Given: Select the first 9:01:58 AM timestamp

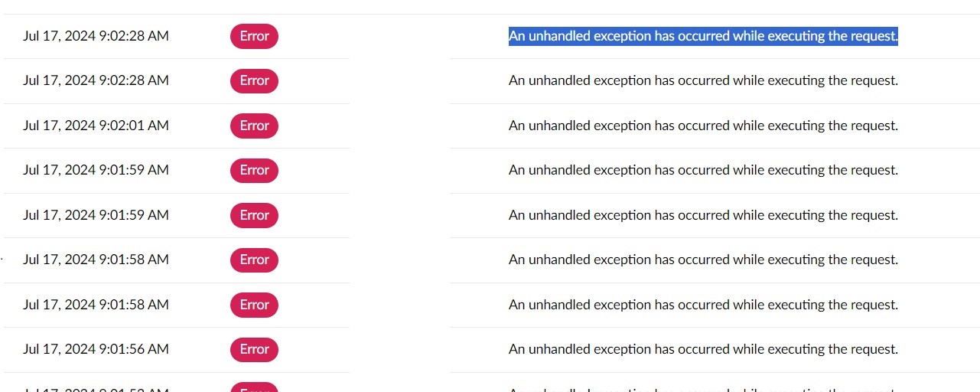Looking at the screenshot, I should (x=96, y=260).
